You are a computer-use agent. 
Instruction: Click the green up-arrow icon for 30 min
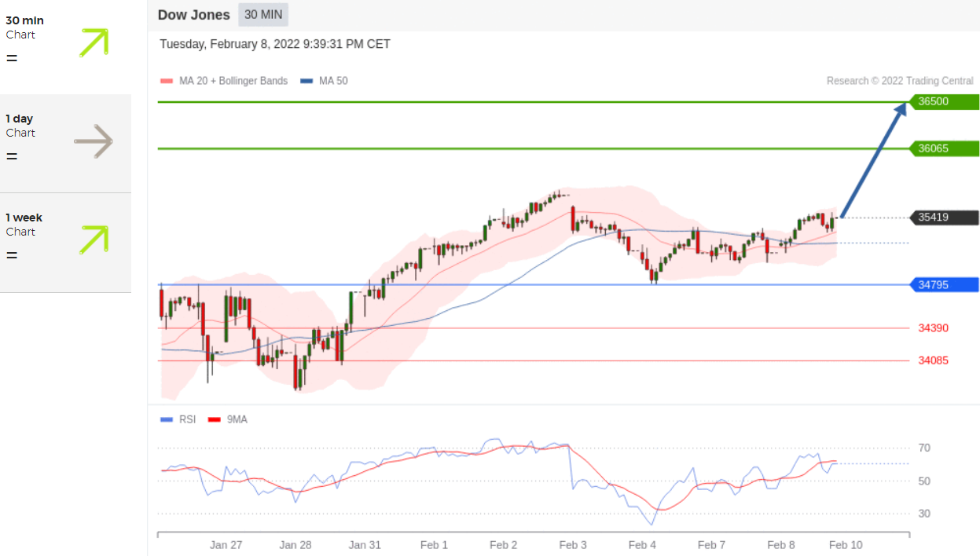[x=94, y=42]
